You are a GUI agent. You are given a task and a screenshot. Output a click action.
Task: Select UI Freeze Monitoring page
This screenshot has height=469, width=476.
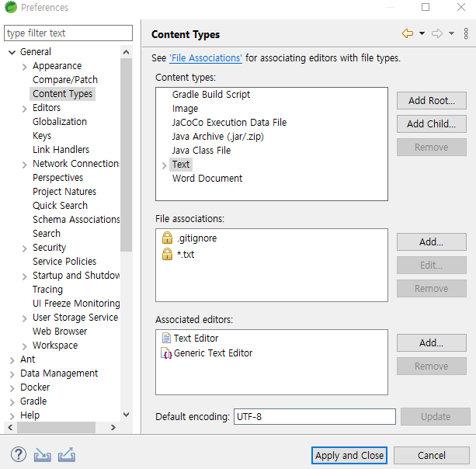[x=76, y=304]
